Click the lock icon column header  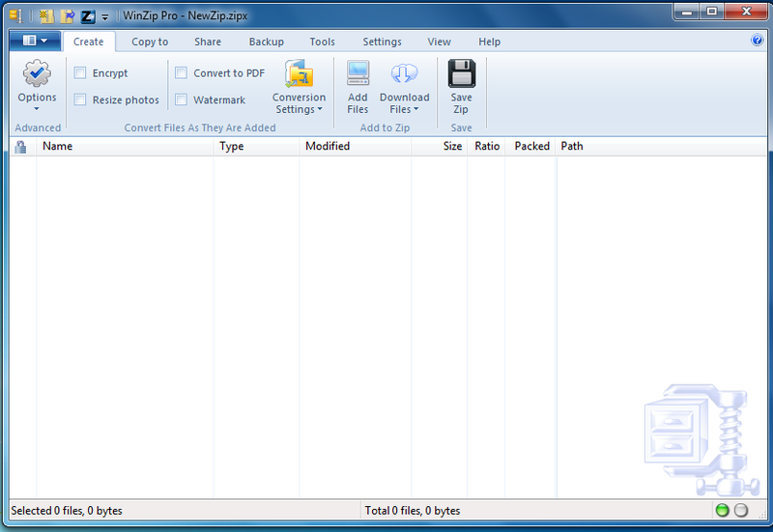coord(20,147)
